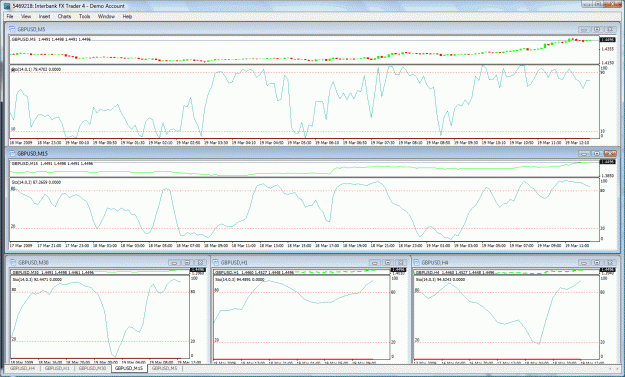Viewport: 625px width, 377px height.
Task: Click the GBPUSD,M5 chart window icon
Action: [x=12, y=29]
